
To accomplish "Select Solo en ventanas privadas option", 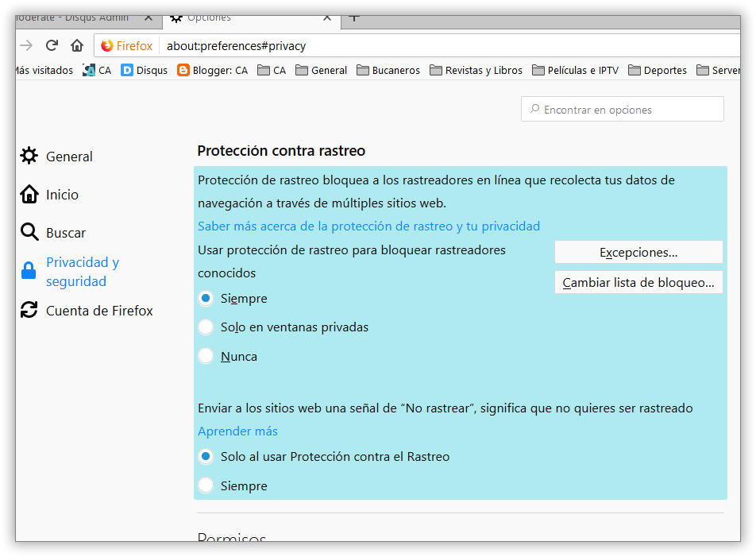I will 206,327.
